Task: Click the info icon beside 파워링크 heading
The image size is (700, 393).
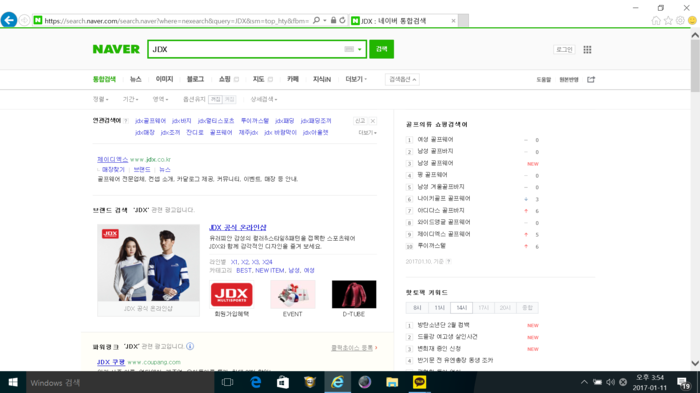Action: click(x=190, y=346)
